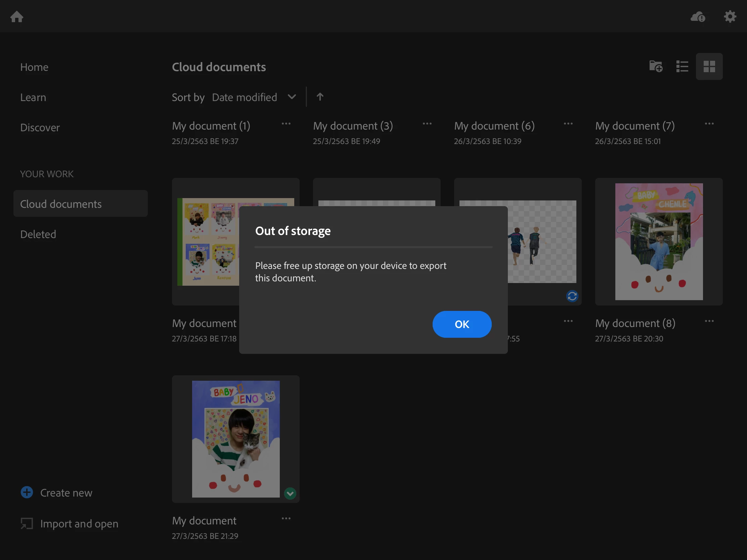Switch to grid view

(x=709, y=66)
